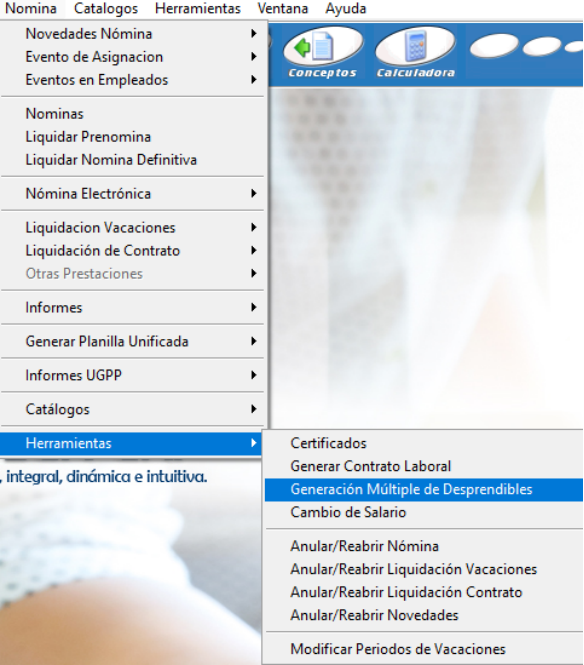This screenshot has width=584, height=665.
Task: Select Nominas menu entry
Action: pyautogui.click(x=132, y=114)
